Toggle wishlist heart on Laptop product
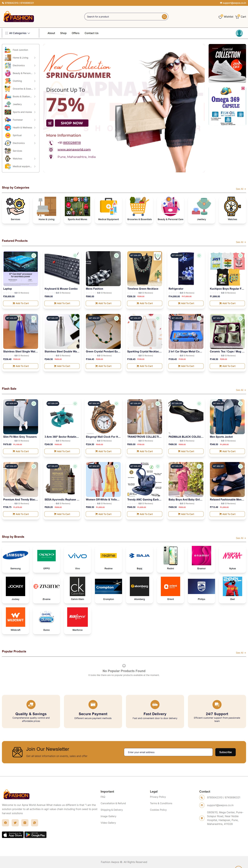The height and width of the screenshot is (868, 248). coord(34,256)
